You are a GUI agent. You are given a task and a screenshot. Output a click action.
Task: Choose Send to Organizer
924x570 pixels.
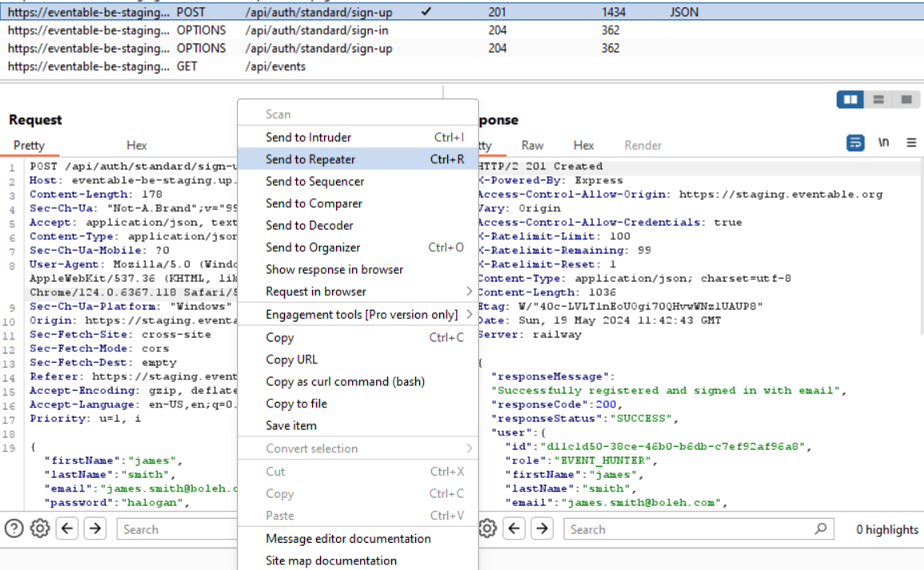[x=358, y=247]
